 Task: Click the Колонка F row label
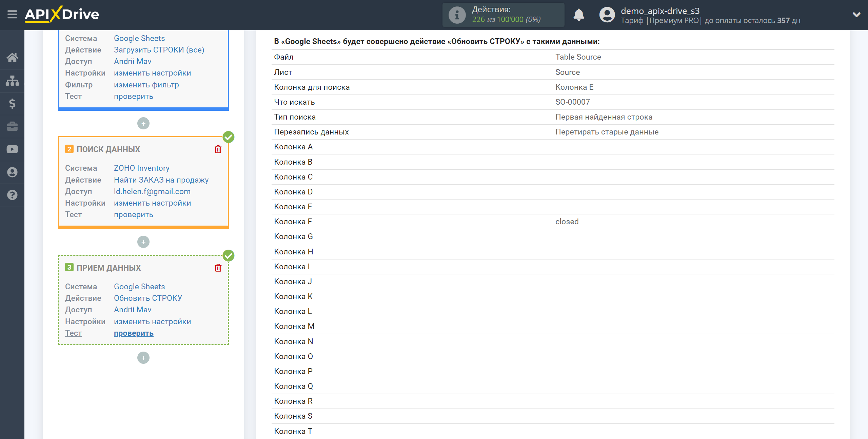(x=293, y=222)
